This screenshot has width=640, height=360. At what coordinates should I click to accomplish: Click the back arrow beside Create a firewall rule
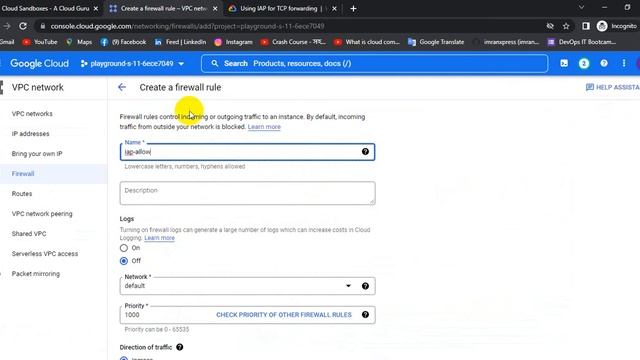click(x=122, y=87)
